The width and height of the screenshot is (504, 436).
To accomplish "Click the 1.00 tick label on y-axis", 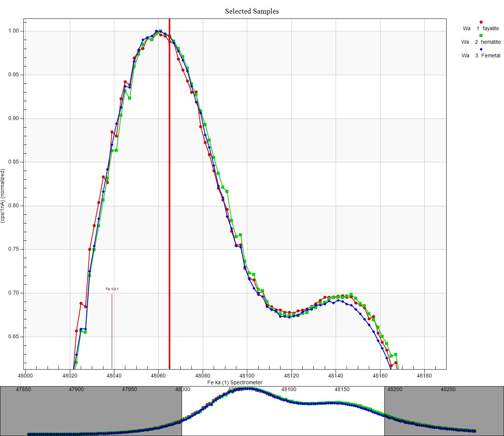I will point(14,31).
